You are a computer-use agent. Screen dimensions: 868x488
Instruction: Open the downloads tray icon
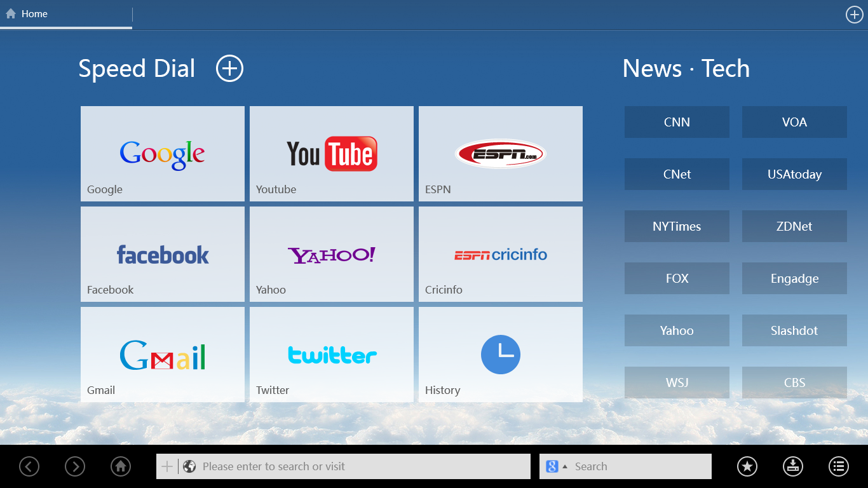coord(793,466)
